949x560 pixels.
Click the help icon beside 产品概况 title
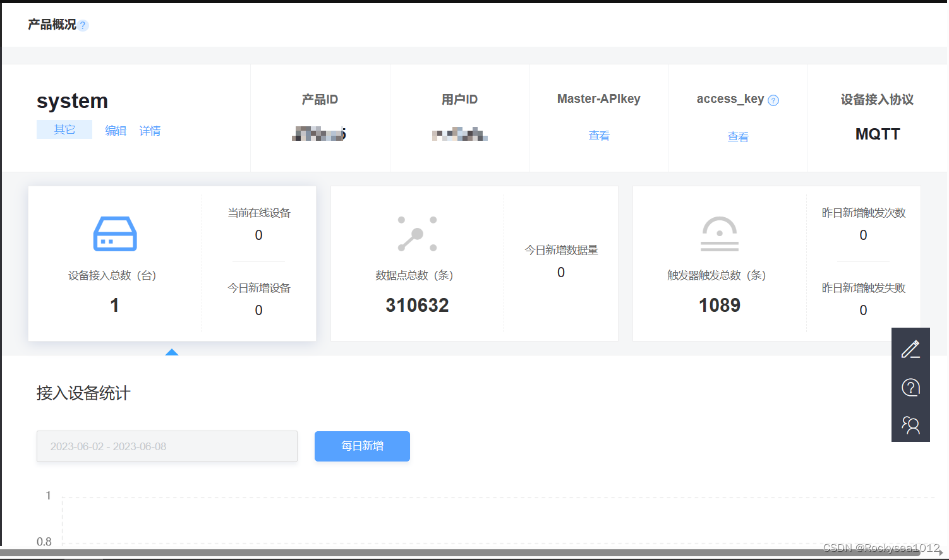point(83,25)
